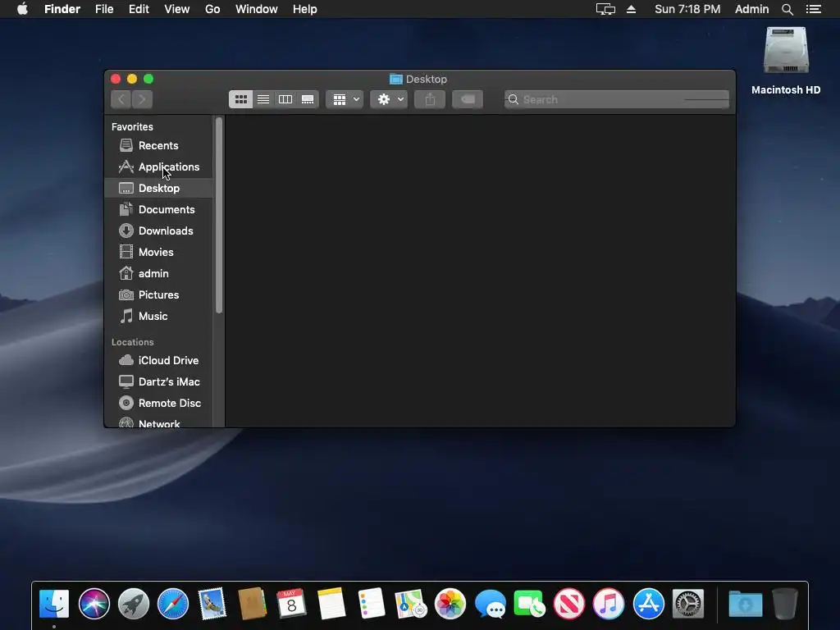Open Recents in the sidebar

click(158, 145)
